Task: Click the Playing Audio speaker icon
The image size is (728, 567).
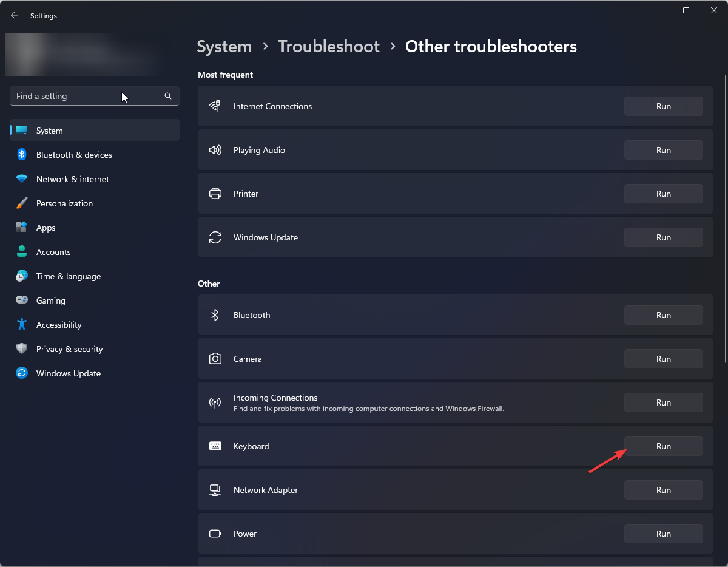Action: (215, 150)
